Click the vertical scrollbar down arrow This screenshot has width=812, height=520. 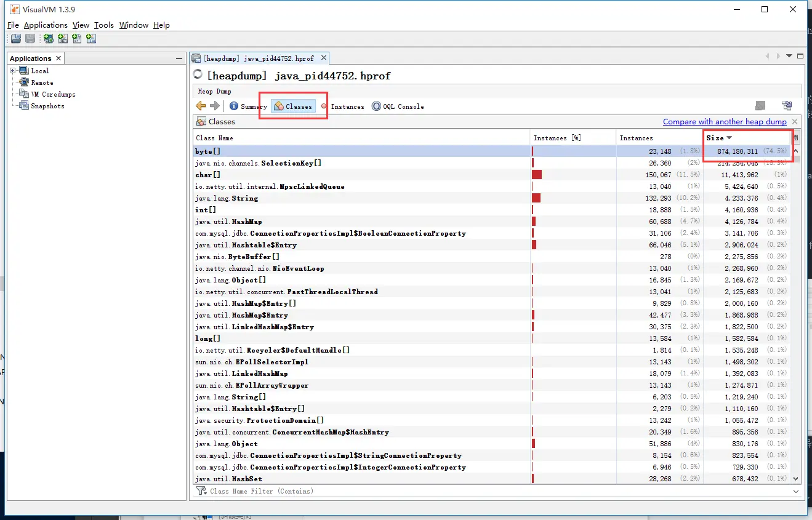coord(795,478)
